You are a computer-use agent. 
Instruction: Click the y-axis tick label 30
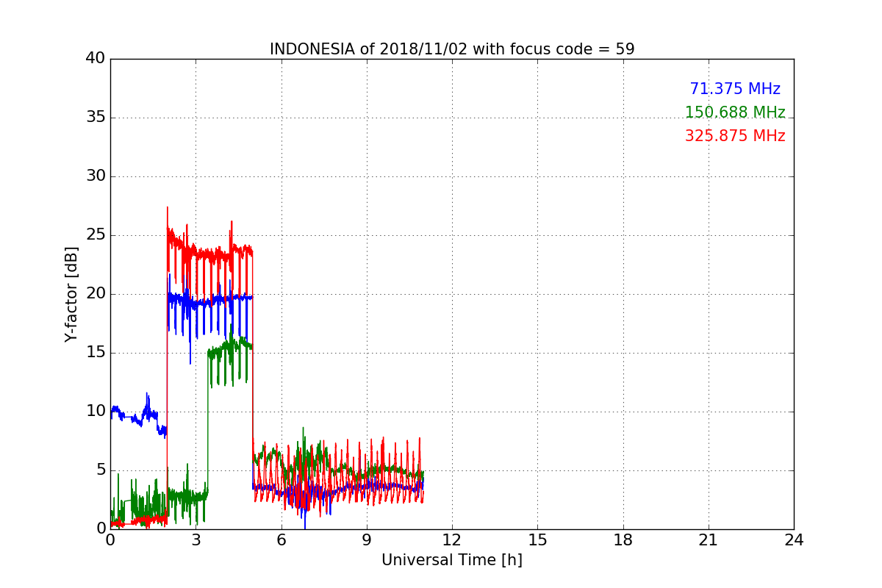(96, 176)
